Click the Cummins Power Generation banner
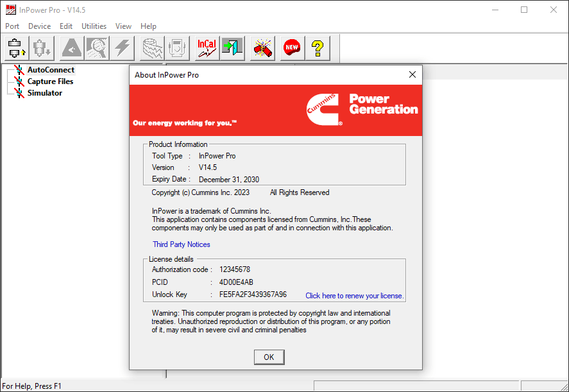This screenshot has height=392, width=569. pos(275,110)
